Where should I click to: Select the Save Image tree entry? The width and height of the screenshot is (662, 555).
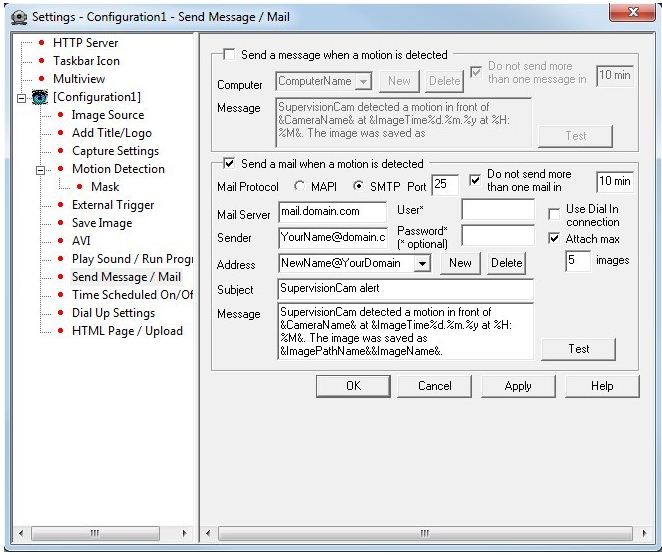(102, 223)
